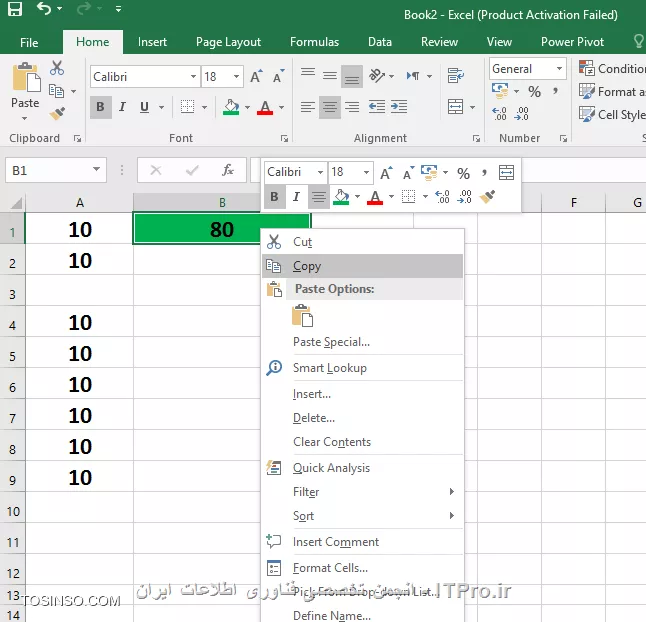This screenshot has width=646, height=622.
Task: Open the ribbon font size dropdown
Action: (236, 77)
